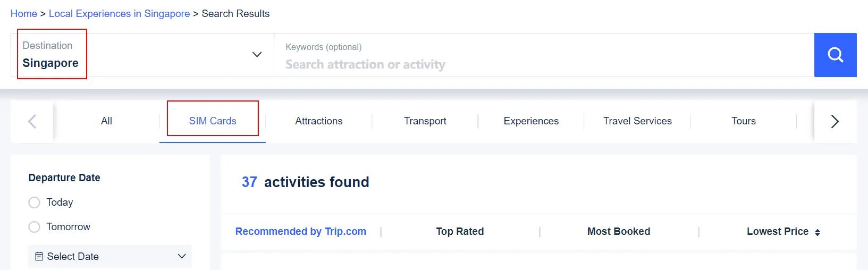Expand the Destination dropdown chevron

click(x=257, y=55)
